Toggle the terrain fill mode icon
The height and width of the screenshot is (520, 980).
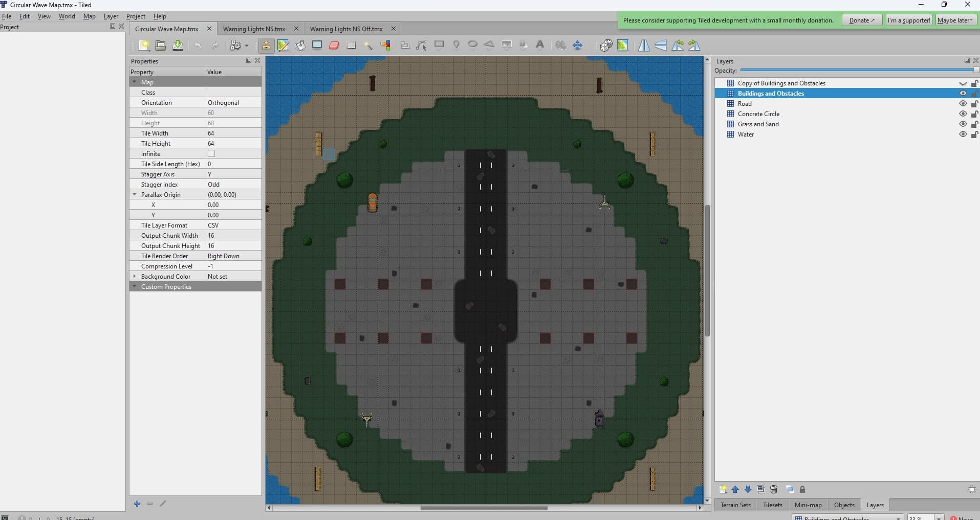tap(623, 46)
